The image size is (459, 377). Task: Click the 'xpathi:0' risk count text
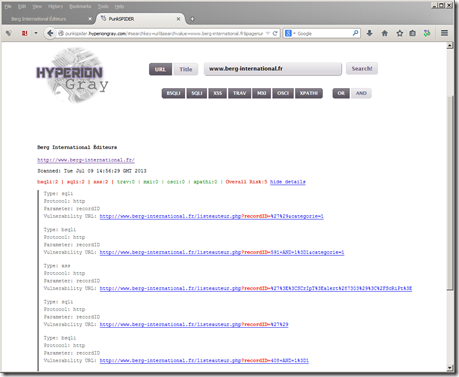(205, 182)
